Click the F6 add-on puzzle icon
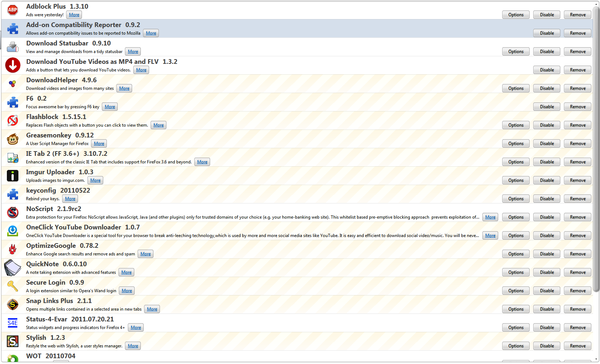This screenshot has height=364, width=600. pos(13,102)
